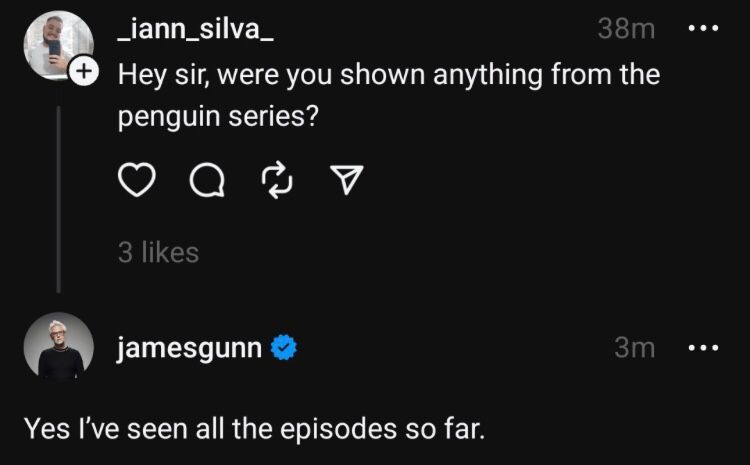750x465 pixels.
Task: Click empty space right of '3 likes'
Action: coord(450,252)
